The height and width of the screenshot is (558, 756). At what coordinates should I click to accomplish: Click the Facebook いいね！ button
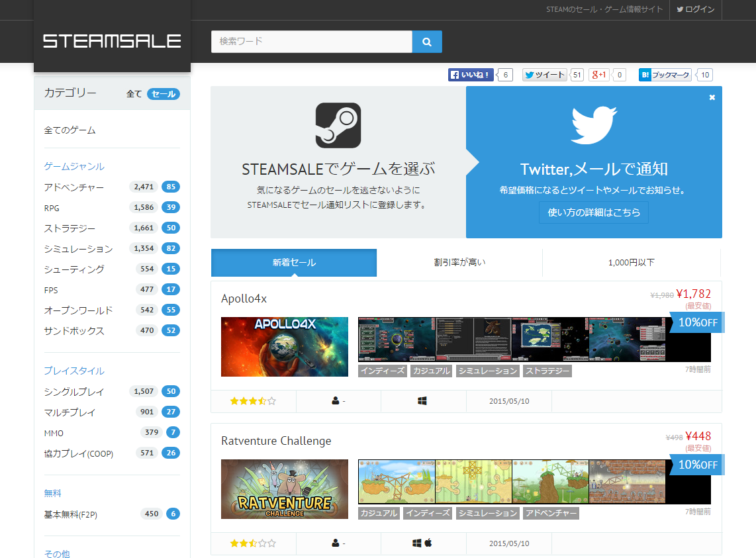(471, 75)
